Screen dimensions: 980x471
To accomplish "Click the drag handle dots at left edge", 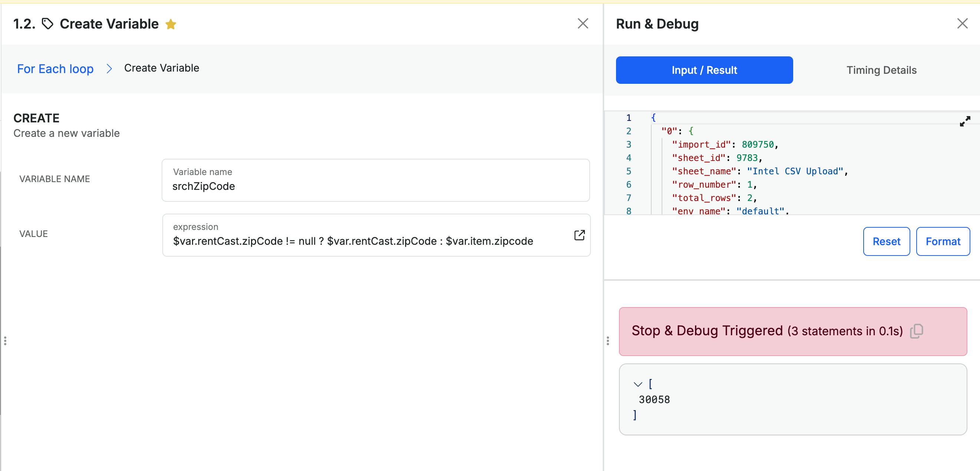I will (5, 341).
